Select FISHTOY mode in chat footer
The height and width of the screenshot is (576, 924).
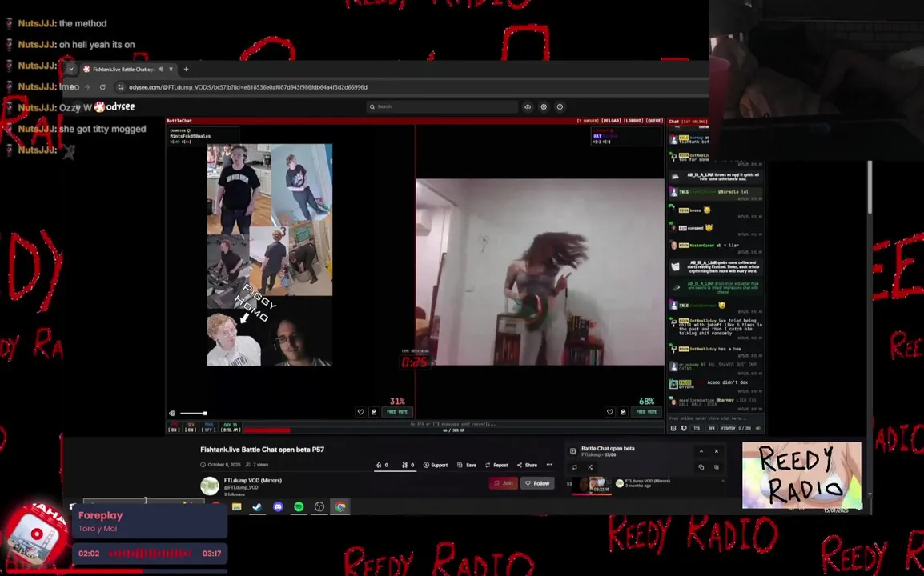(729, 428)
